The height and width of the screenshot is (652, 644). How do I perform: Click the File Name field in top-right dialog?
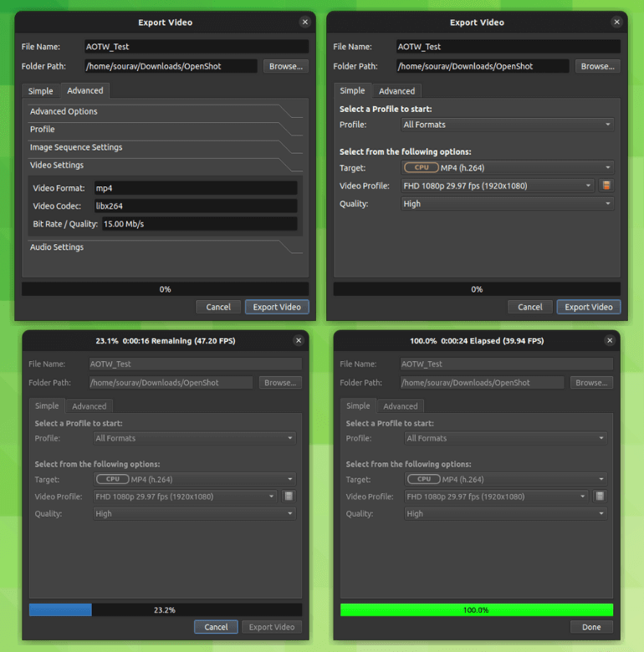508,47
